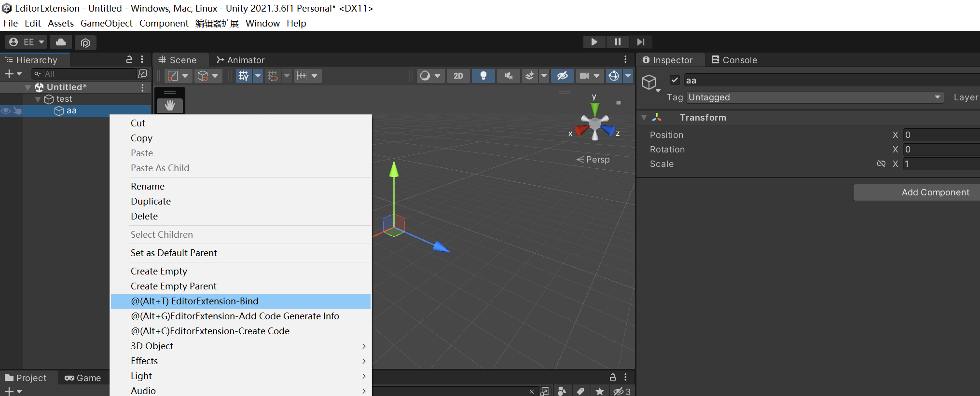Open the create dropdown arrow in Hierarchy
This screenshot has width=980, height=396.
(x=19, y=74)
